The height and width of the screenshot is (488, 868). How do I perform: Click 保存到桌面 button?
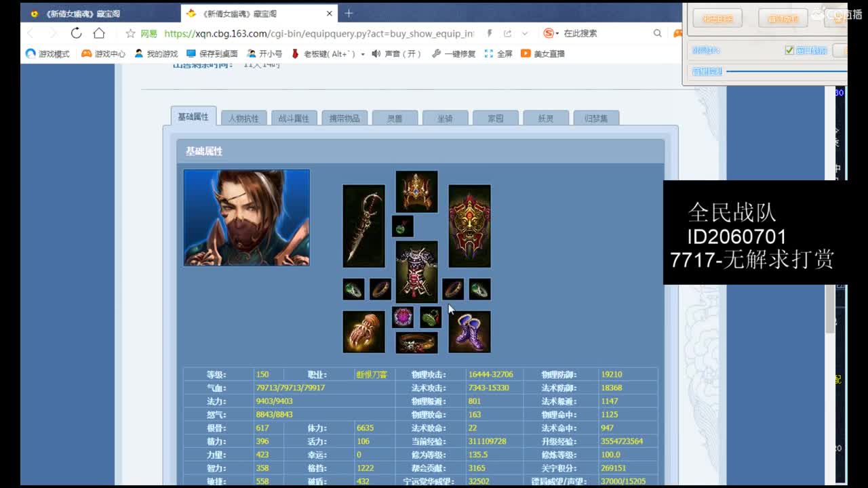click(212, 54)
